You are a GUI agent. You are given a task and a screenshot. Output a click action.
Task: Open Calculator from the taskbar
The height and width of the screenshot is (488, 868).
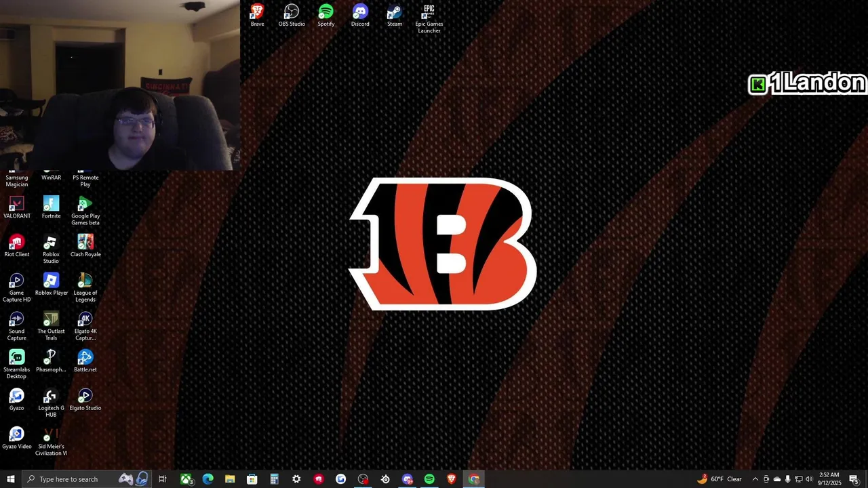[x=274, y=479]
